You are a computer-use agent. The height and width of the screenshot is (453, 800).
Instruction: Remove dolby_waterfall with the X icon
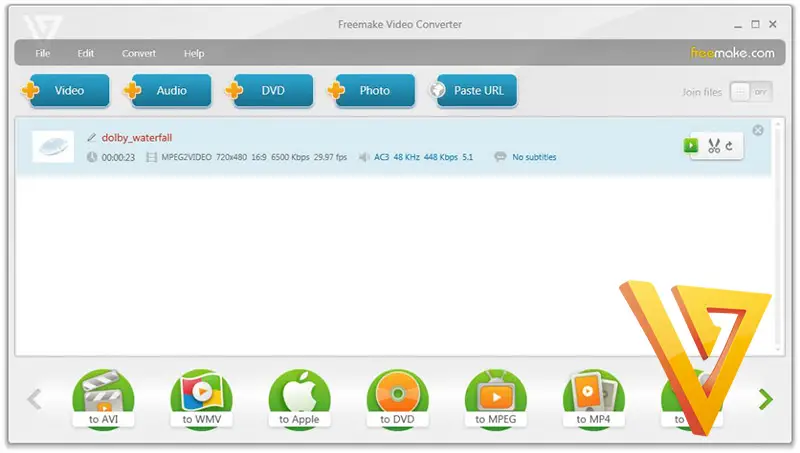pos(758,130)
